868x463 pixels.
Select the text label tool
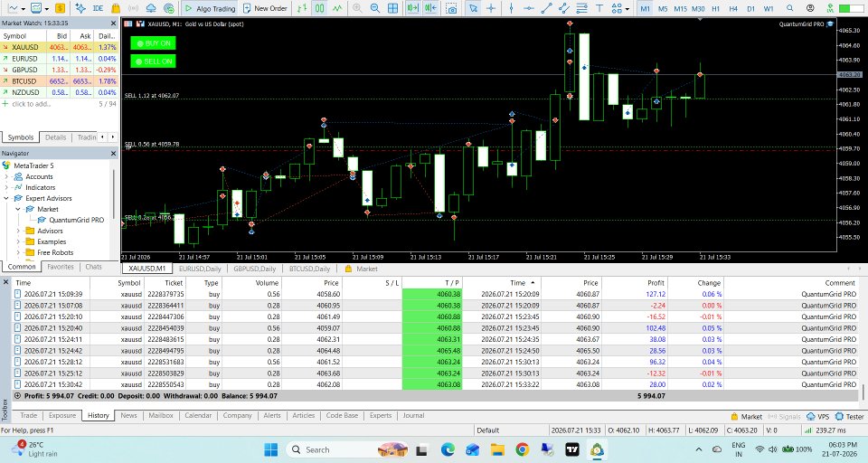599,8
